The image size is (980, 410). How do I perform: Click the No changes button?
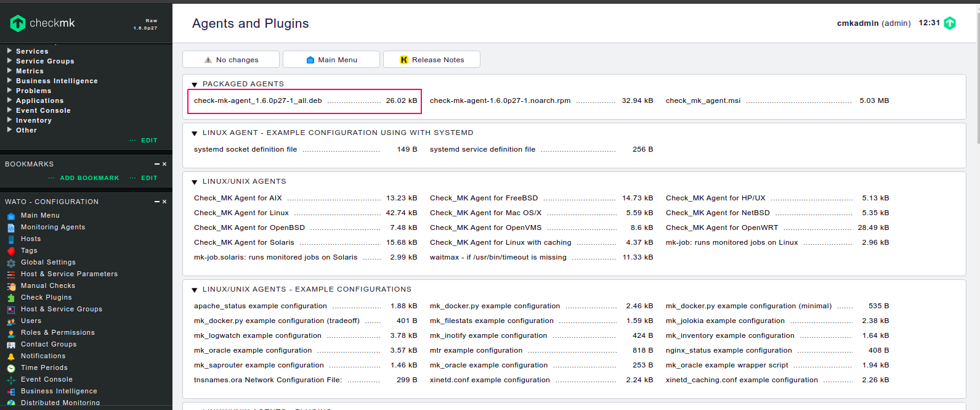click(231, 60)
